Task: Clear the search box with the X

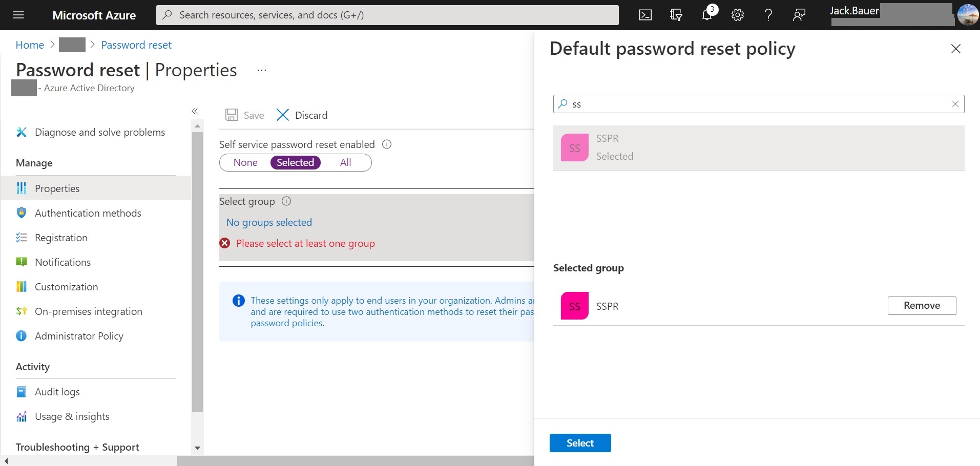Action: [x=955, y=103]
